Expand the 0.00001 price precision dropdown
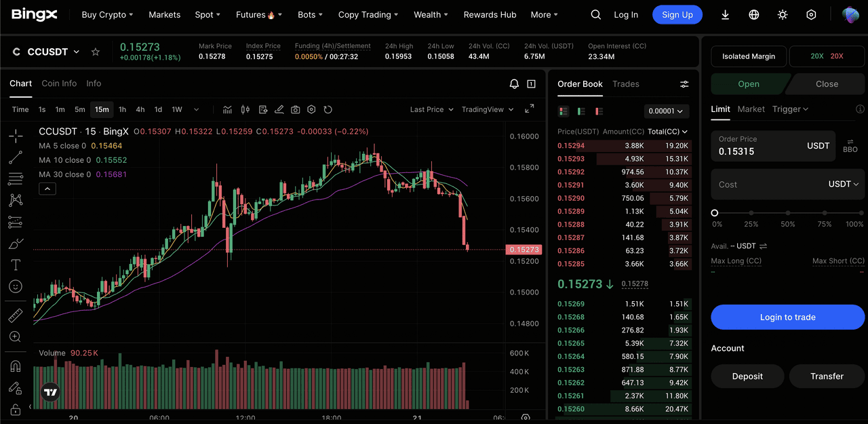 [x=666, y=111]
